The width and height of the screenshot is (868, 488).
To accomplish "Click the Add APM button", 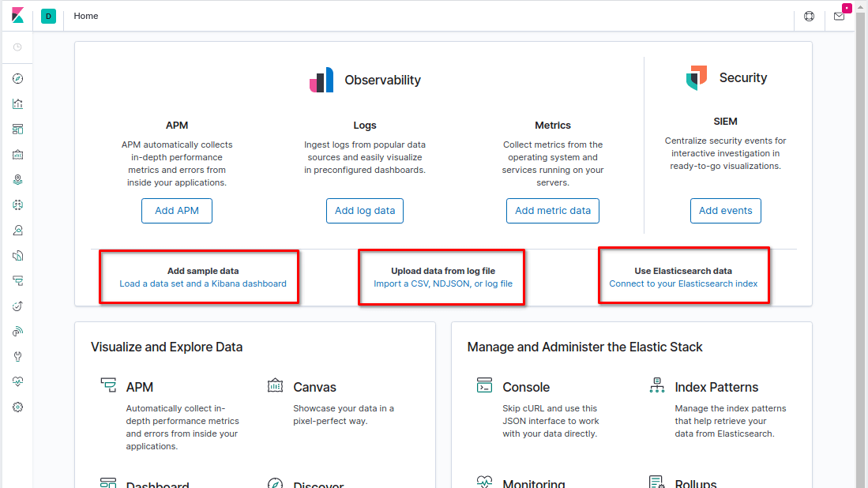I will (x=176, y=210).
